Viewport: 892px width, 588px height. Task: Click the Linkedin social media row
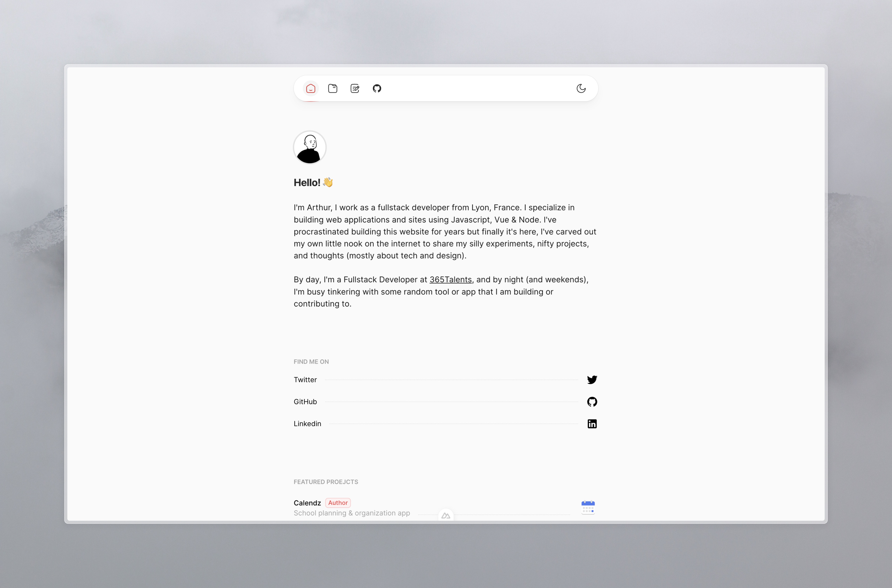point(446,423)
